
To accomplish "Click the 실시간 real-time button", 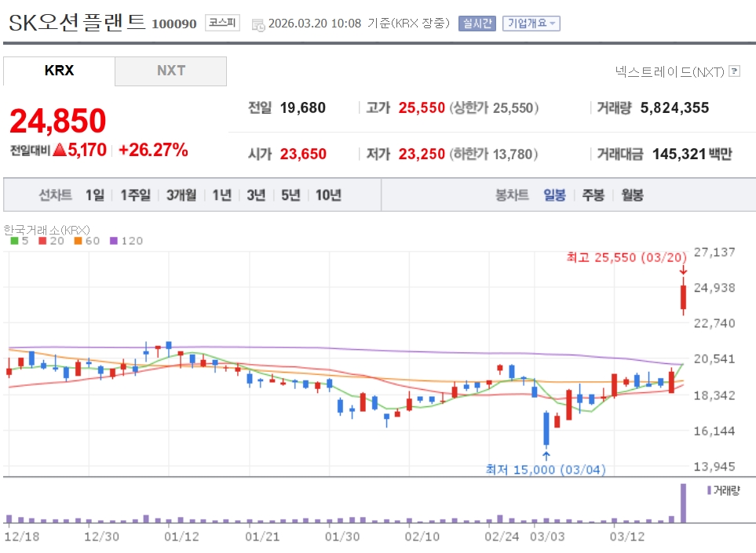I will point(477,23).
